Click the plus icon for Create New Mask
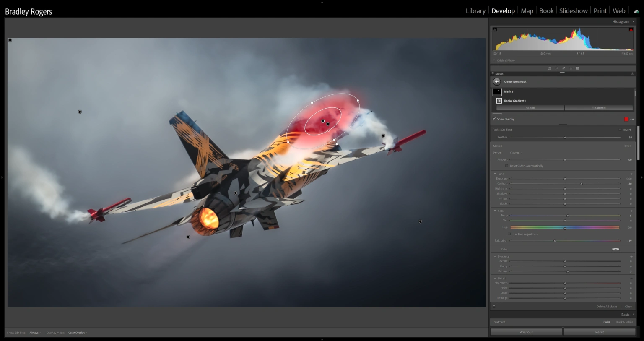The height and width of the screenshot is (341, 644). pyautogui.click(x=497, y=82)
